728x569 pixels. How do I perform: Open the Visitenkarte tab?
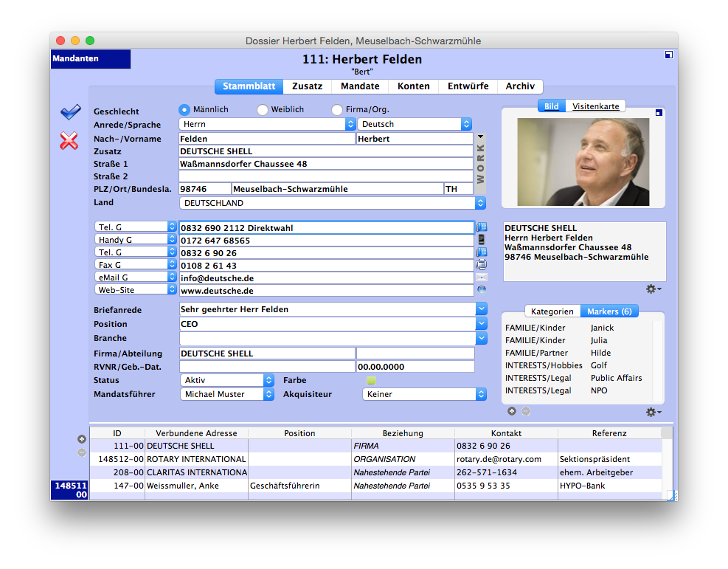pyautogui.click(x=595, y=106)
